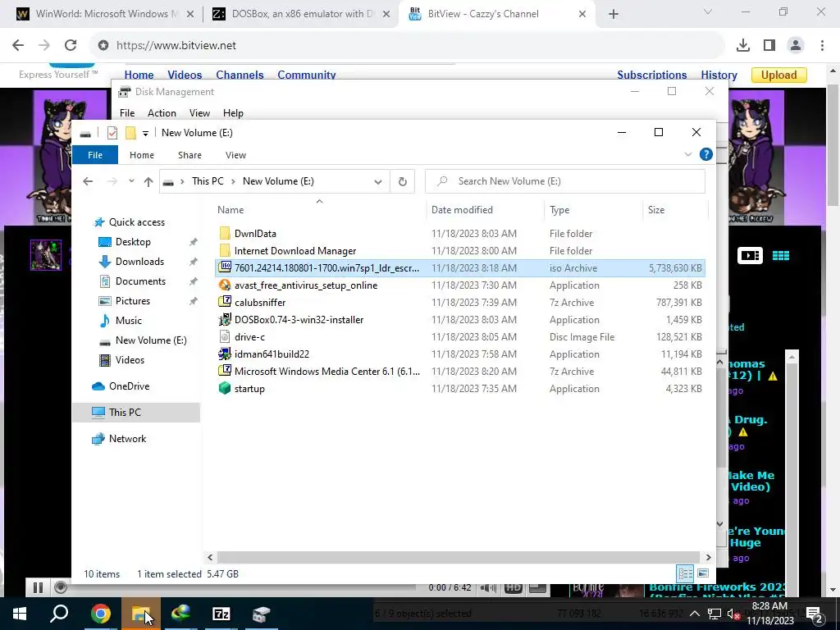Open Disk Management taskbar icon
The width and height of the screenshot is (840, 630).
click(262, 614)
